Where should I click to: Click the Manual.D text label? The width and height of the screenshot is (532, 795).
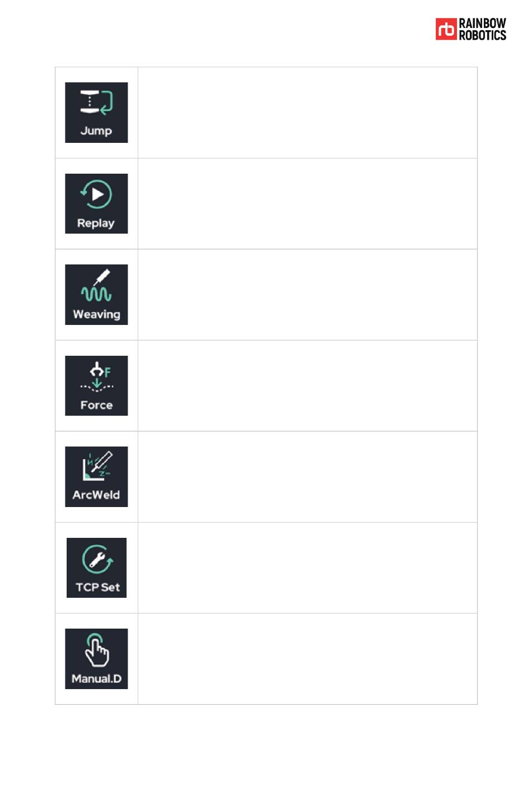point(96,678)
